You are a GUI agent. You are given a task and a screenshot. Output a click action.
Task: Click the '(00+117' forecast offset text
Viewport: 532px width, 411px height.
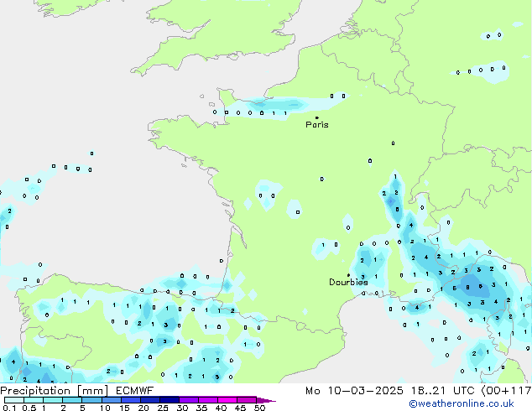coord(506,391)
